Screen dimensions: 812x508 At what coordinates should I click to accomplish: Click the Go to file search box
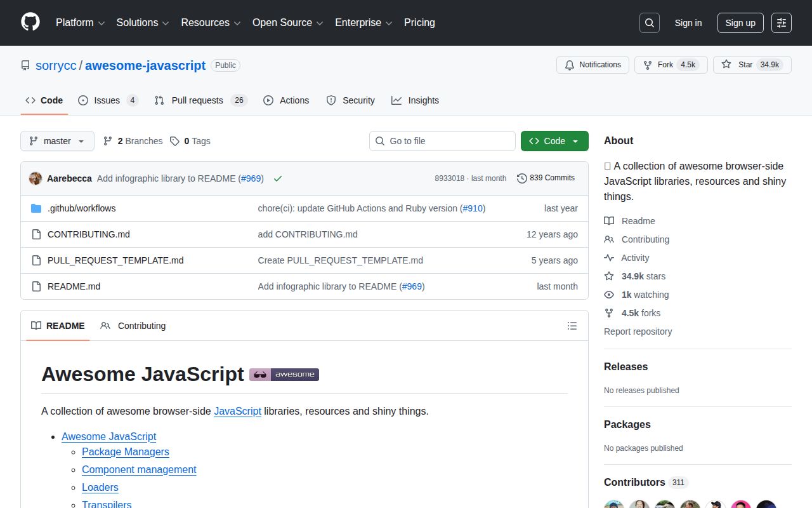click(x=442, y=141)
